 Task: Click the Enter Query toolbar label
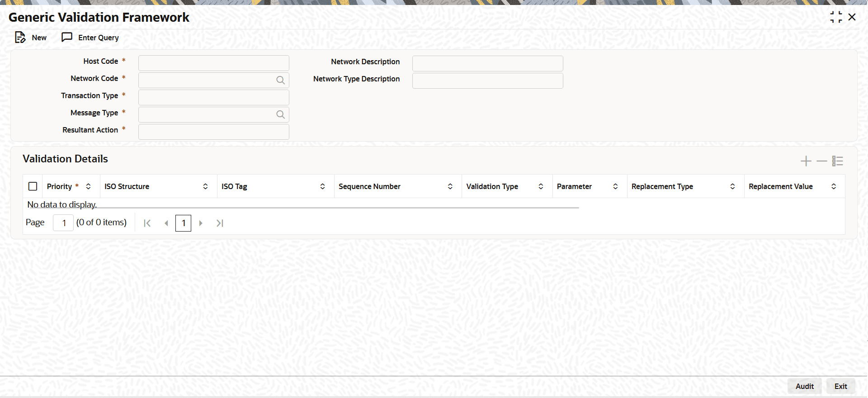(99, 38)
